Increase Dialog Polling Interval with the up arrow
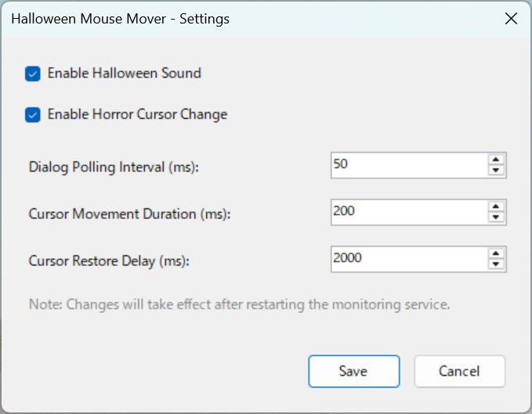The height and width of the screenshot is (414, 532). [x=495, y=160]
